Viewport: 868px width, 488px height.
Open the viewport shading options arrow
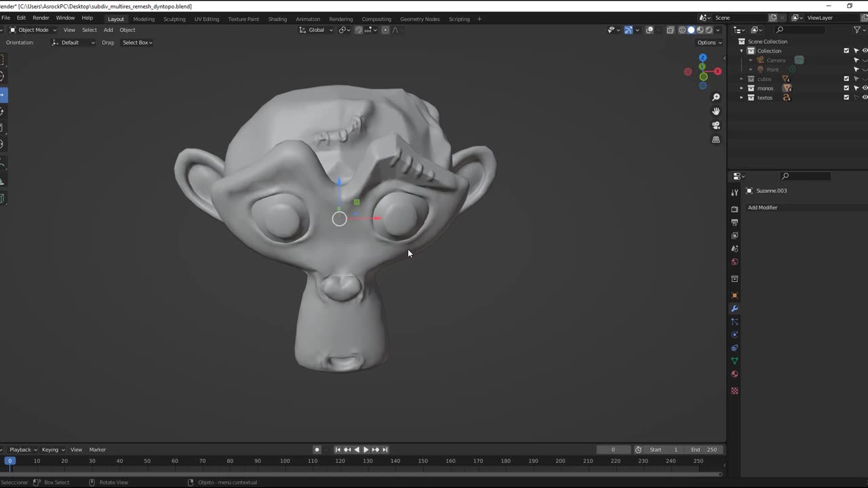(x=718, y=30)
